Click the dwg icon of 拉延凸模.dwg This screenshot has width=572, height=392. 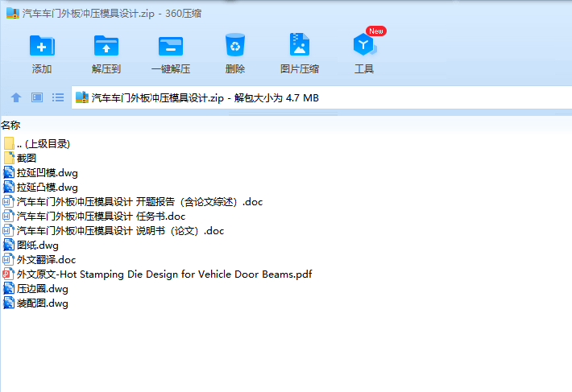click(x=9, y=188)
